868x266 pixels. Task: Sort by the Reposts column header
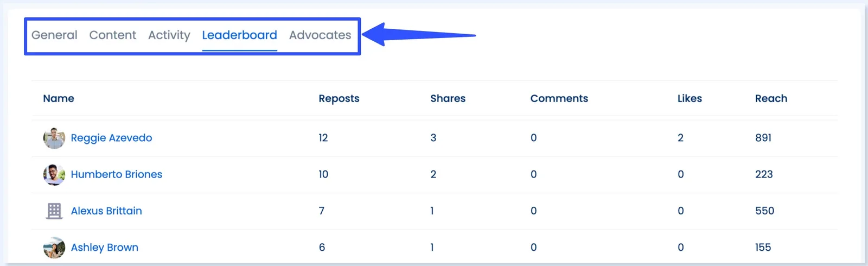[x=339, y=98]
